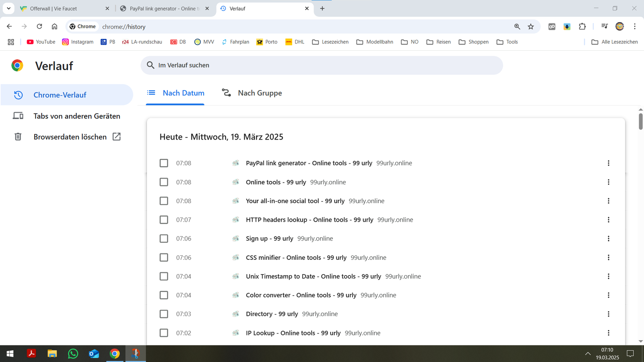Select checkbox for 07:08 'Online tools - 99 urly' entry
Image resolution: width=644 pixels, height=362 pixels.
click(x=164, y=182)
